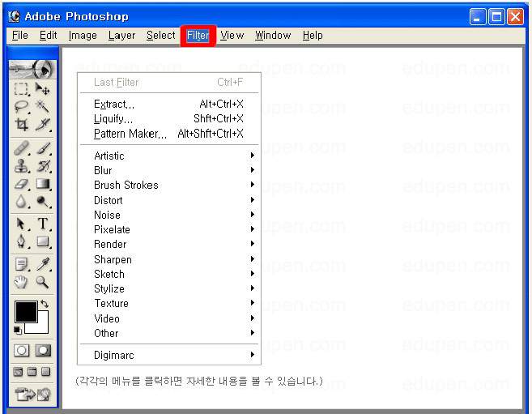The height and width of the screenshot is (414, 532).
Task: Choose Pattern Maker... filter command
Action: coord(169,134)
